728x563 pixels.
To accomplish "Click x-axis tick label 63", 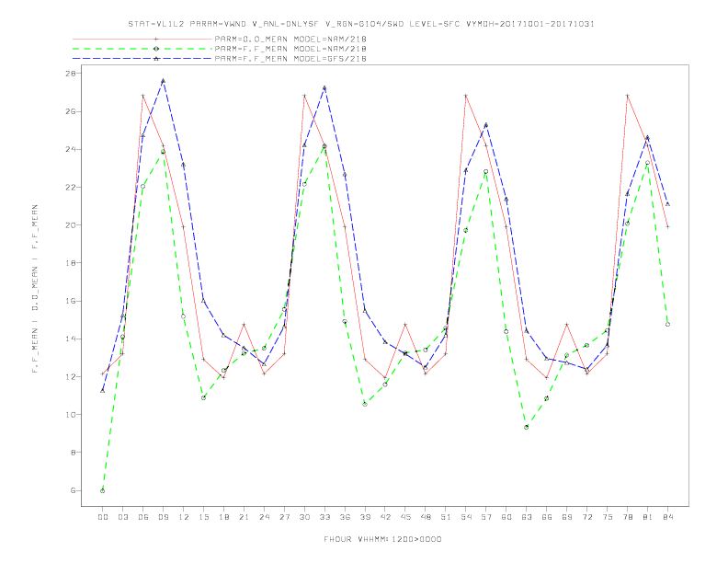I will click(x=527, y=517).
